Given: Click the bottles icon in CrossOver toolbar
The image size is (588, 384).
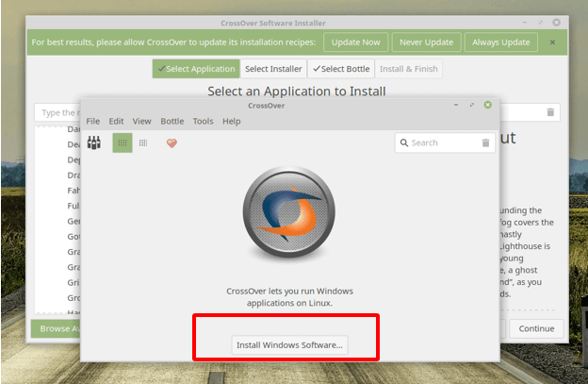Looking at the screenshot, I should (x=93, y=142).
